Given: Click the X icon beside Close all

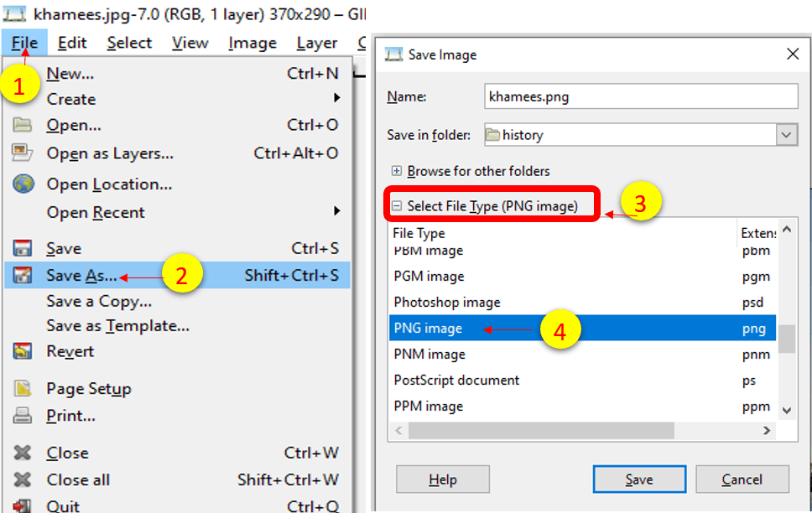Looking at the screenshot, I should pos(23,479).
